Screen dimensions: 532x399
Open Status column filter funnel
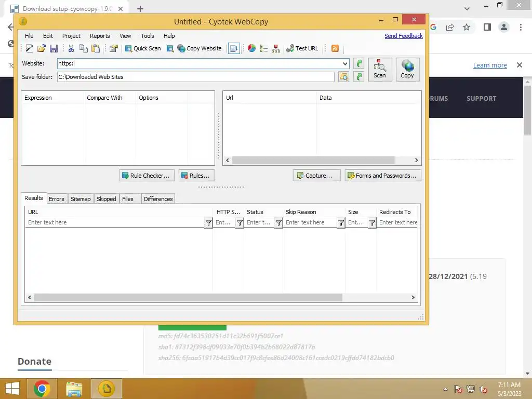point(278,222)
